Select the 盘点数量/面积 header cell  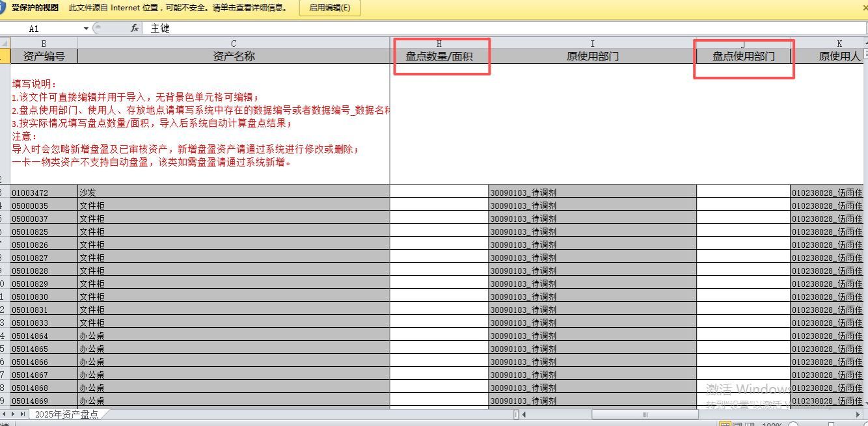[439, 57]
